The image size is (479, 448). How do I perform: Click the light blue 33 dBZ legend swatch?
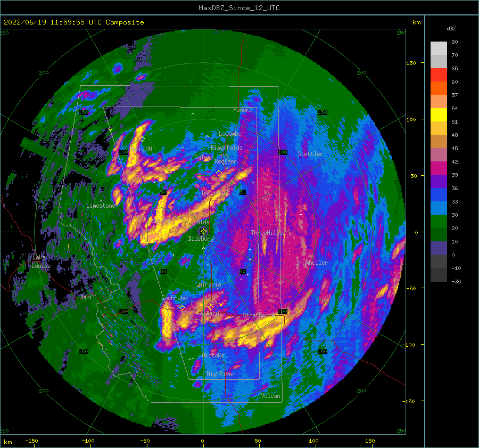click(439, 208)
